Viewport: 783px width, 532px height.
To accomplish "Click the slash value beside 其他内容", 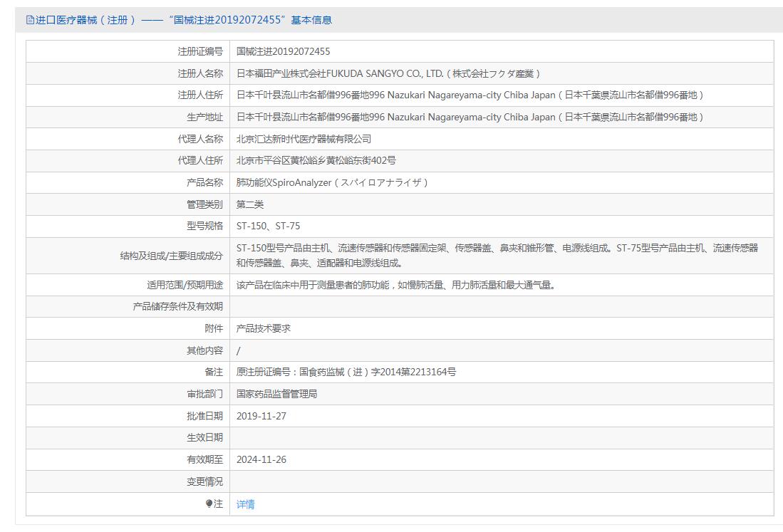I will coord(238,351).
